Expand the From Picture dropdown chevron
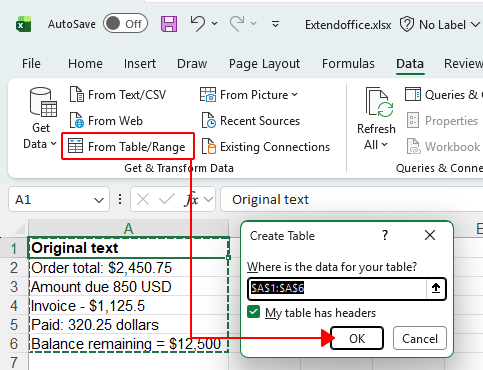The width and height of the screenshot is (483, 370). 295,95
